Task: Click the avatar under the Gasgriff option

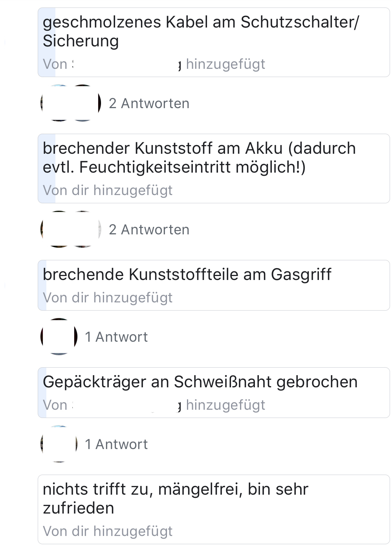Action: pyautogui.click(x=59, y=337)
